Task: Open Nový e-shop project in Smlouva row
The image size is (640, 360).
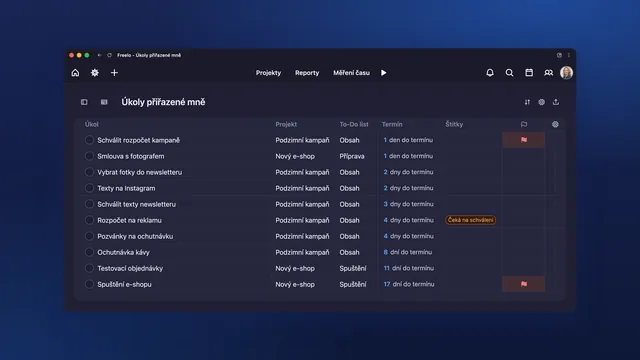Action: [x=295, y=156]
